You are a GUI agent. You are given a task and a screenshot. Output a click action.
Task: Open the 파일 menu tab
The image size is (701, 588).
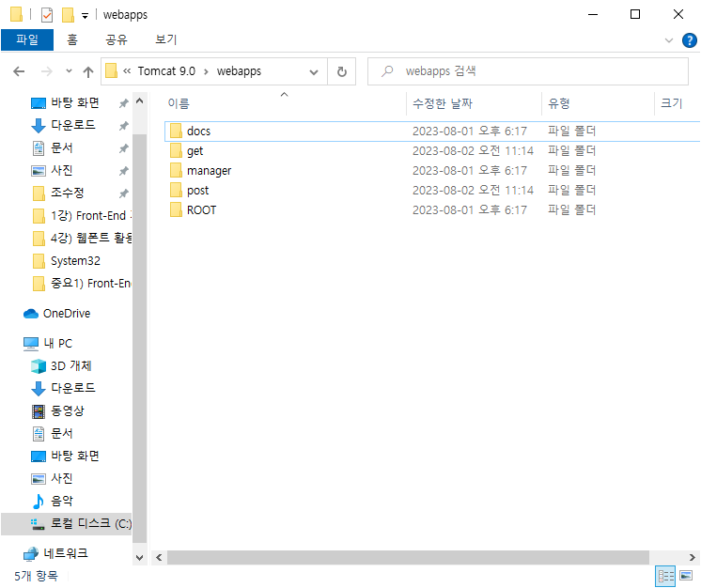click(27, 39)
